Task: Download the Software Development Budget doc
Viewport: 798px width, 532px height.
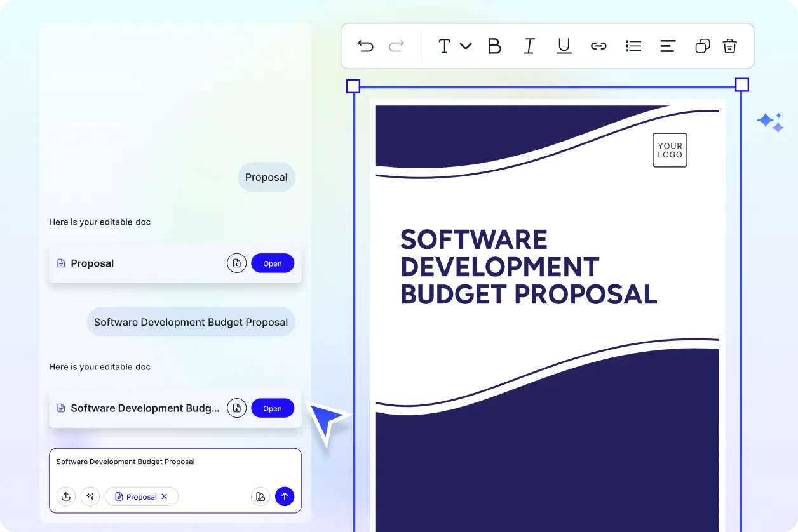Action: [x=236, y=408]
